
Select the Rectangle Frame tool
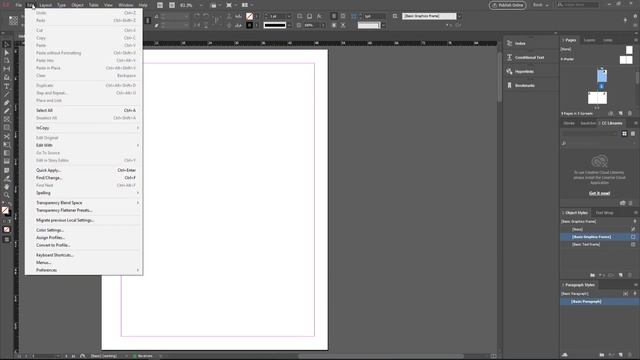7,119
